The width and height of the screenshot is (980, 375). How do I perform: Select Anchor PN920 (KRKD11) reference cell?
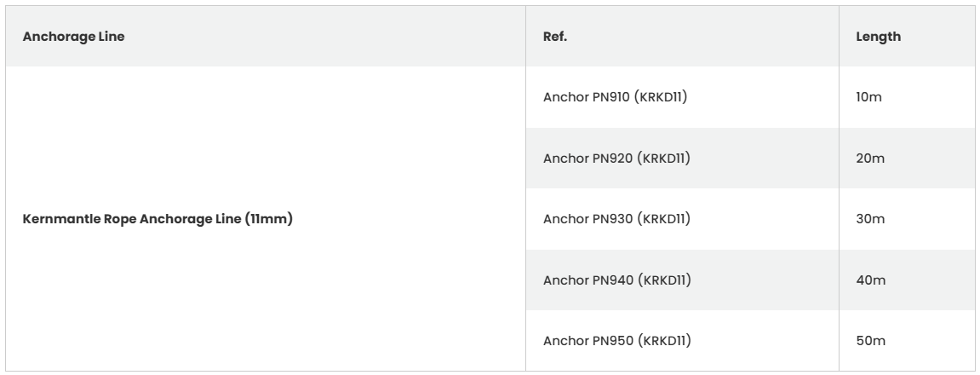682,158
